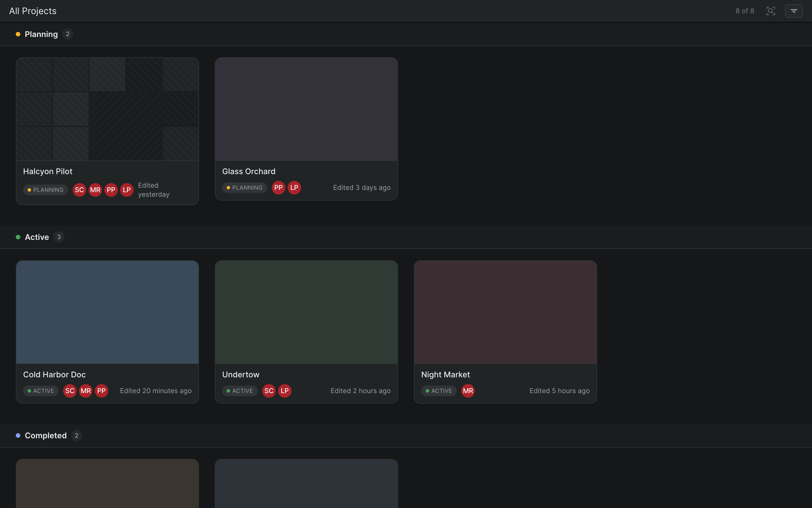This screenshot has height=508, width=812.
Task: Open second Completed project slate thumbnail
Action: pos(306,484)
